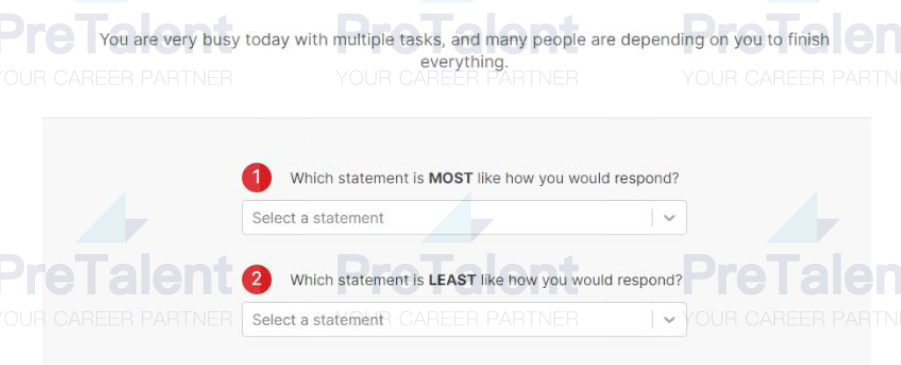Click the PreTalent triangle logo at left middle
The width and height of the screenshot is (901, 365).
tap(112, 218)
